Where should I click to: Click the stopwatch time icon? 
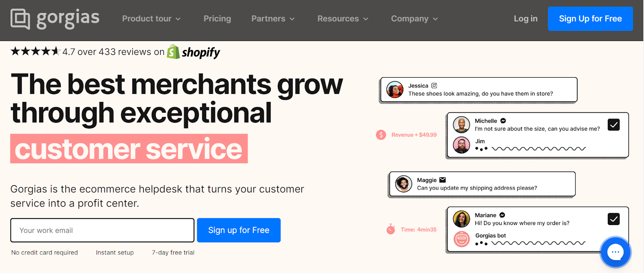point(390,230)
